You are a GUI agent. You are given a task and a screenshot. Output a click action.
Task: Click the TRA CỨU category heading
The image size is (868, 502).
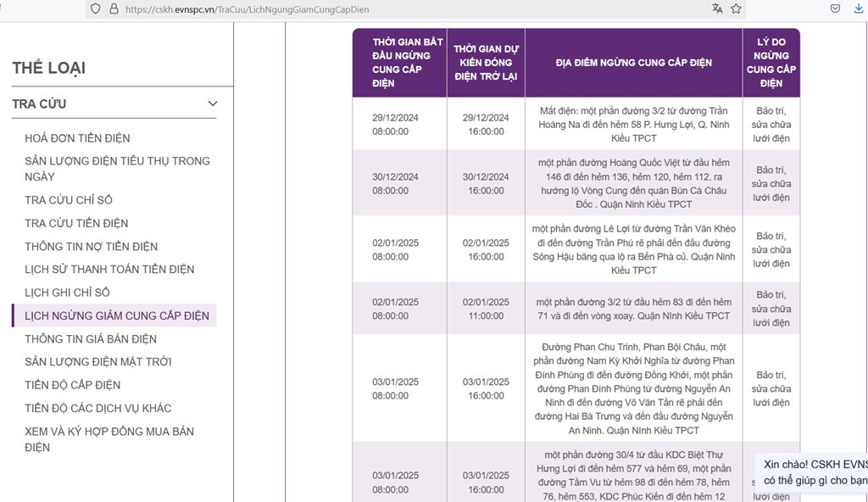[39, 104]
